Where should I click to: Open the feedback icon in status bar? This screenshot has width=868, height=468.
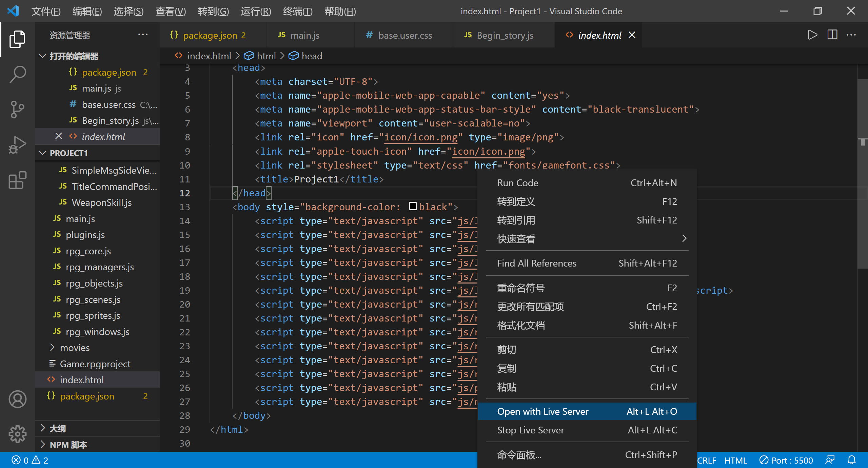coord(830,460)
